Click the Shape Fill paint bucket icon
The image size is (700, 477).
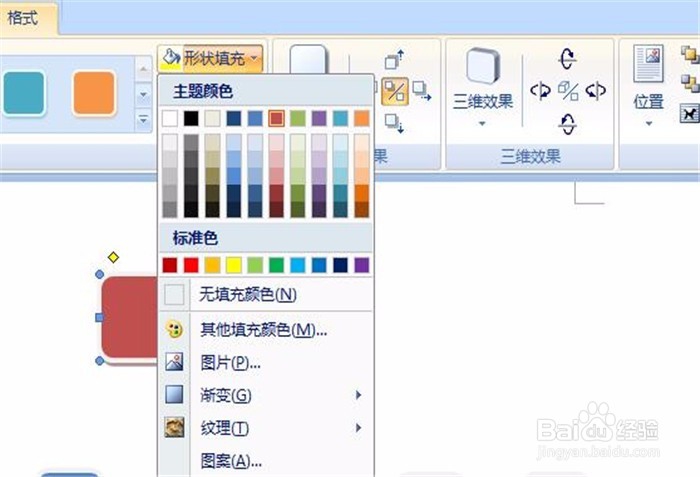171,58
